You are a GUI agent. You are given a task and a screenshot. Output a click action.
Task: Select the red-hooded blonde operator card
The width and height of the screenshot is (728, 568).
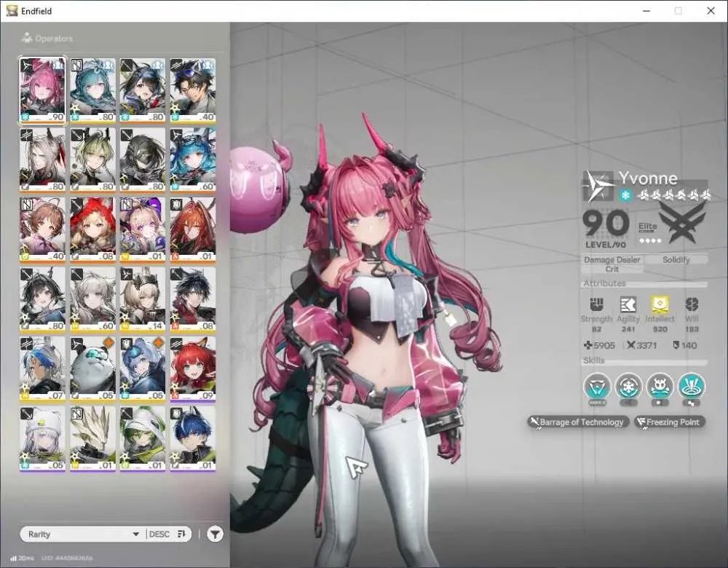(92, 230)
